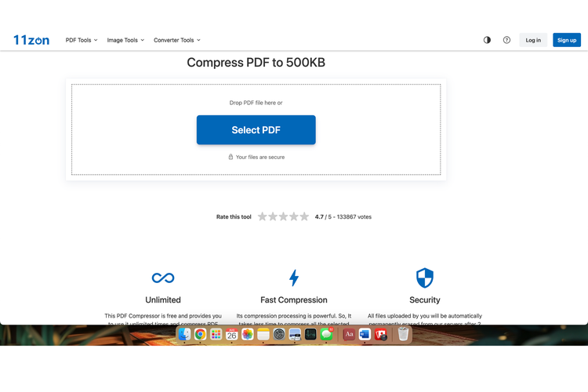
Task: Give a five-star rating
Action: [304, 216]
